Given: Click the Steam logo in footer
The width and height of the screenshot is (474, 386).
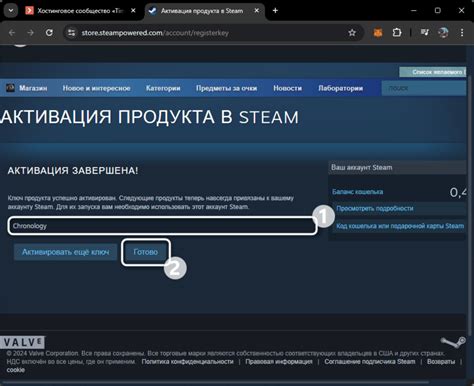Looking at the screenshot, I should [453, 342].
